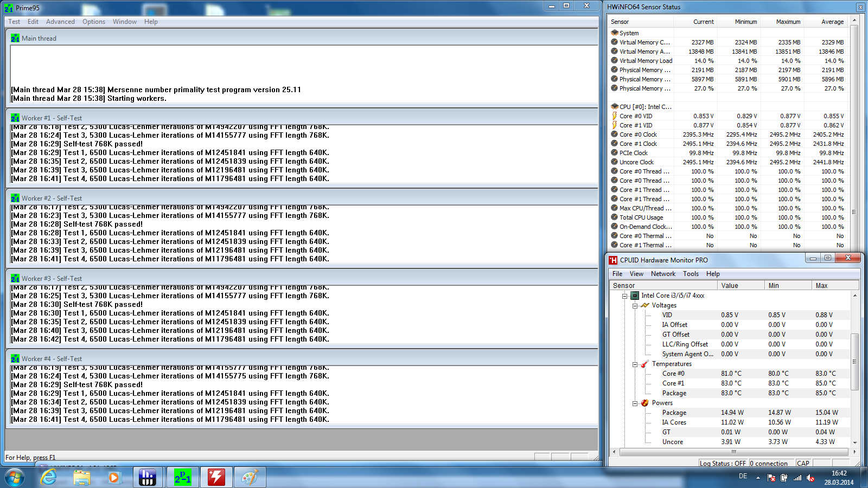The height and width of the screenshot is (488, 868).
Task: Click the Hardware Monitor horizontal scrollbar right arrow
Action: pos(854,451)
